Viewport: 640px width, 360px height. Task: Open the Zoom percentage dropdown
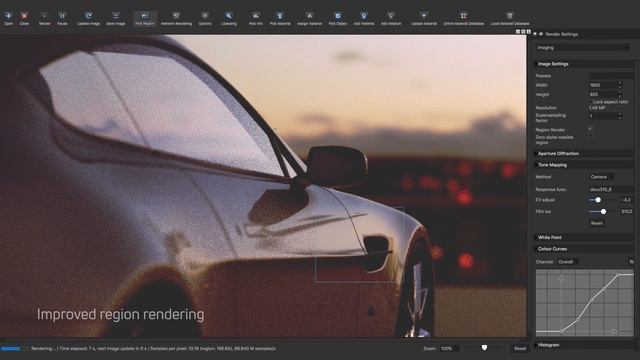pos(449,348)
